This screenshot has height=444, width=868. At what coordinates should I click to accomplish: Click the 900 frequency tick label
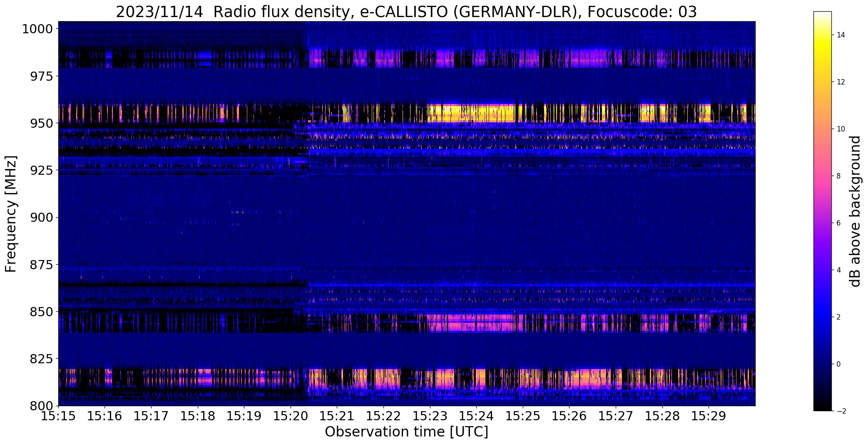[42, 218]
